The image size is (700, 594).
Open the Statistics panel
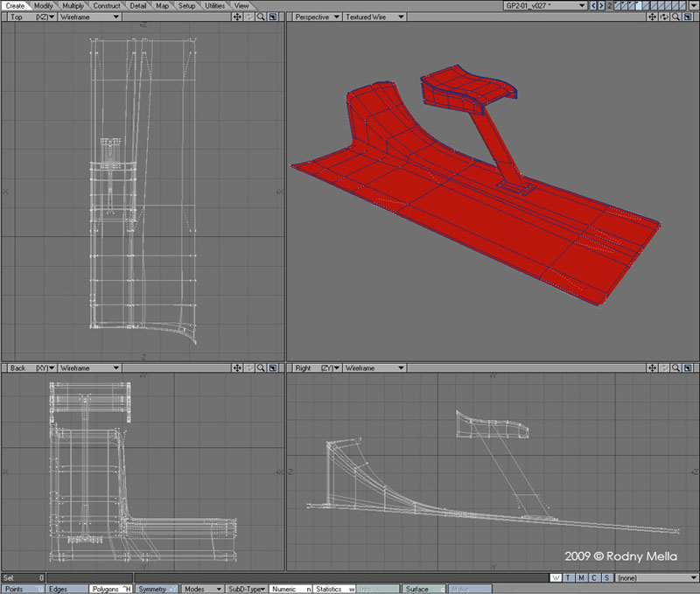coord(333,589)
